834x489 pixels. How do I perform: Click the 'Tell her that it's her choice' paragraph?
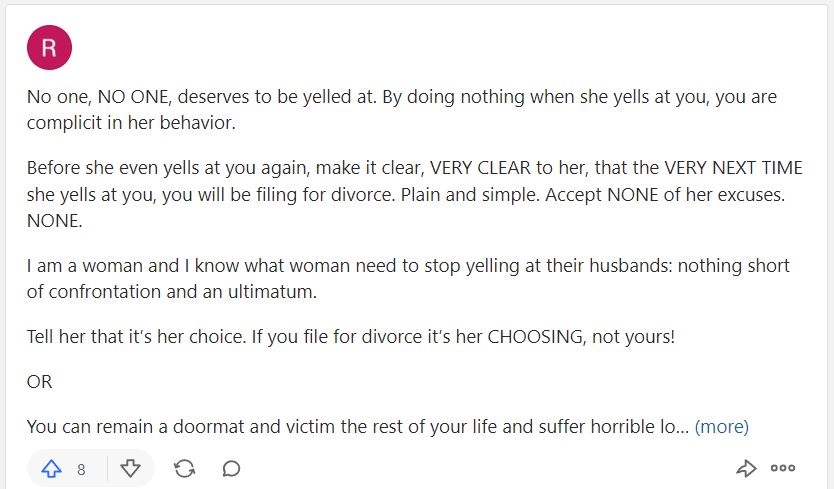coord(351,337)
